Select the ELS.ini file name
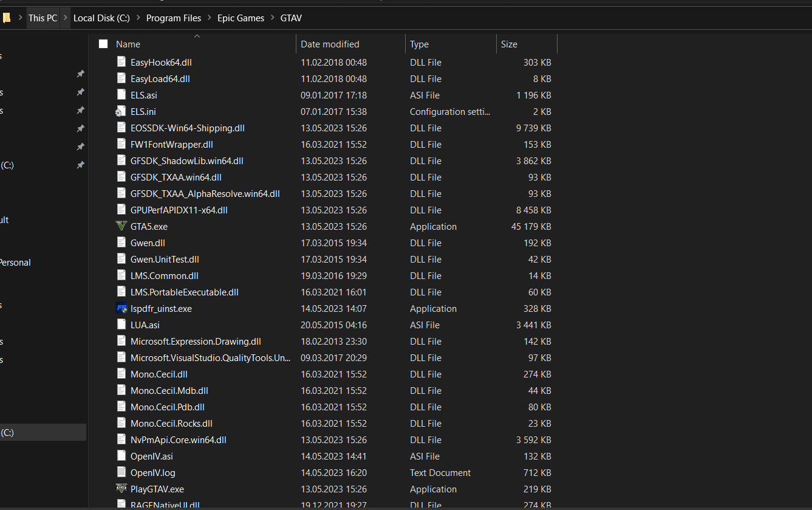The width and height of the screenshot is (812, 510). 143,111
